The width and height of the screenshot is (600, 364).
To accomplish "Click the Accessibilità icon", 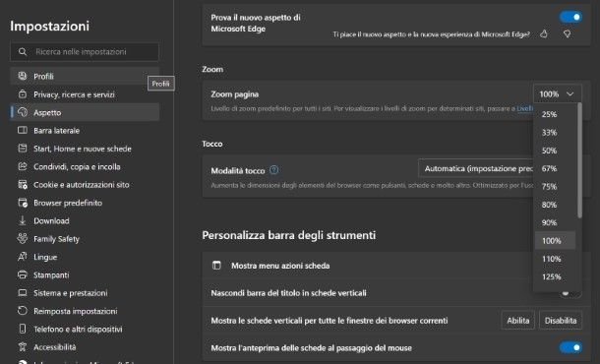I will pyautogui.click(x=23, y=346).
